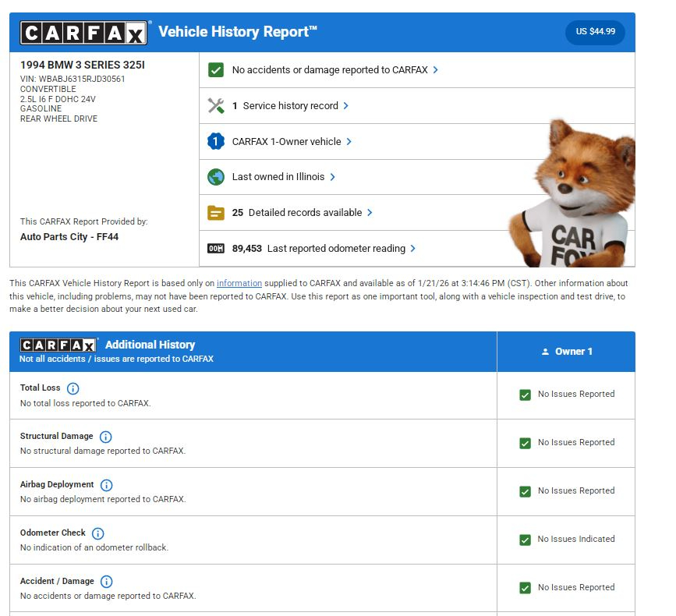Select the Owner 1 column header
Viewport: 676px width, 616px height.
[566, 352]
